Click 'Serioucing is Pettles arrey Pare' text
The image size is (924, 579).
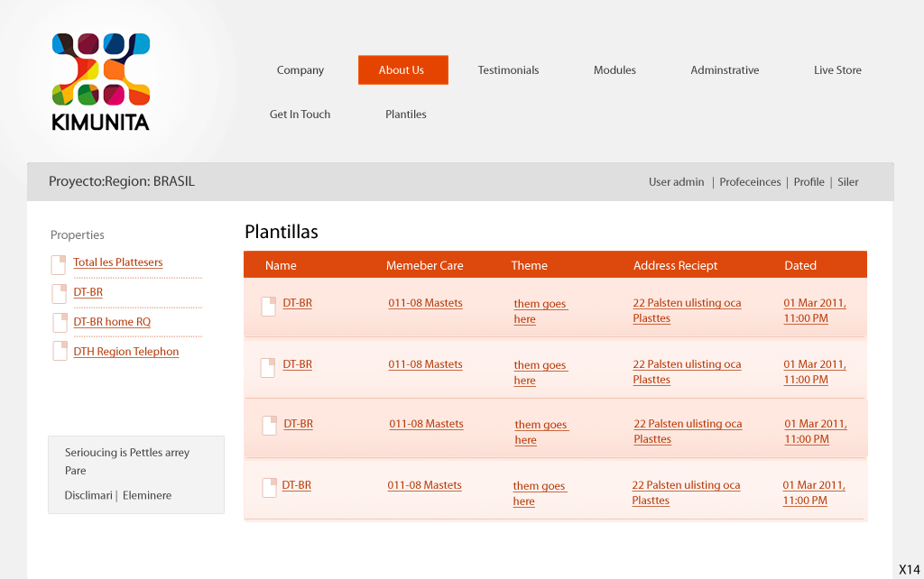point(127,461)
